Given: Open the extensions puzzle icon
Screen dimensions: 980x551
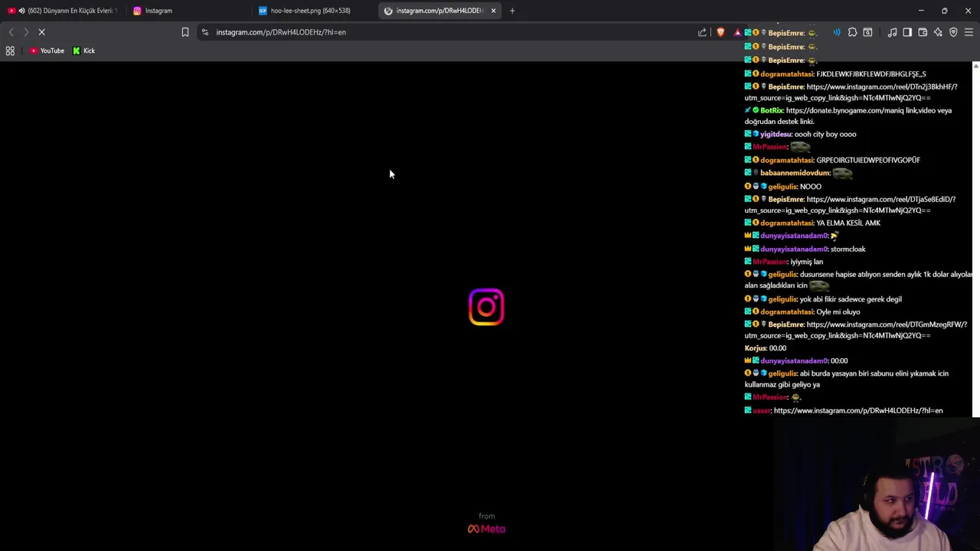Looking at the screenshot, I should [x=852, y=32].
